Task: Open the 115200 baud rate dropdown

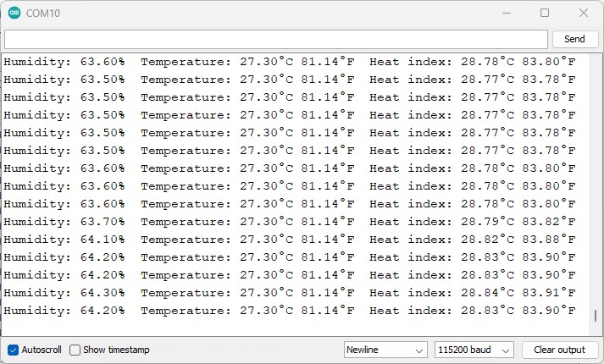Action: [474, 350]
